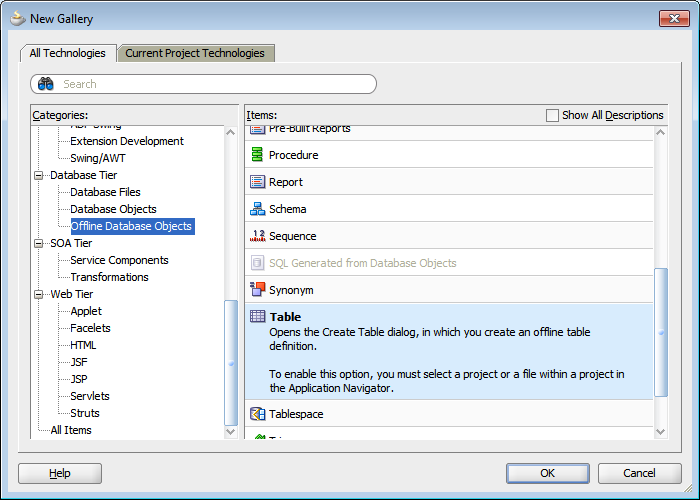Image resolution: width=700 pixels, height=500 pixels.
Task: Select Facelets category
Action: tap(90, 328)
